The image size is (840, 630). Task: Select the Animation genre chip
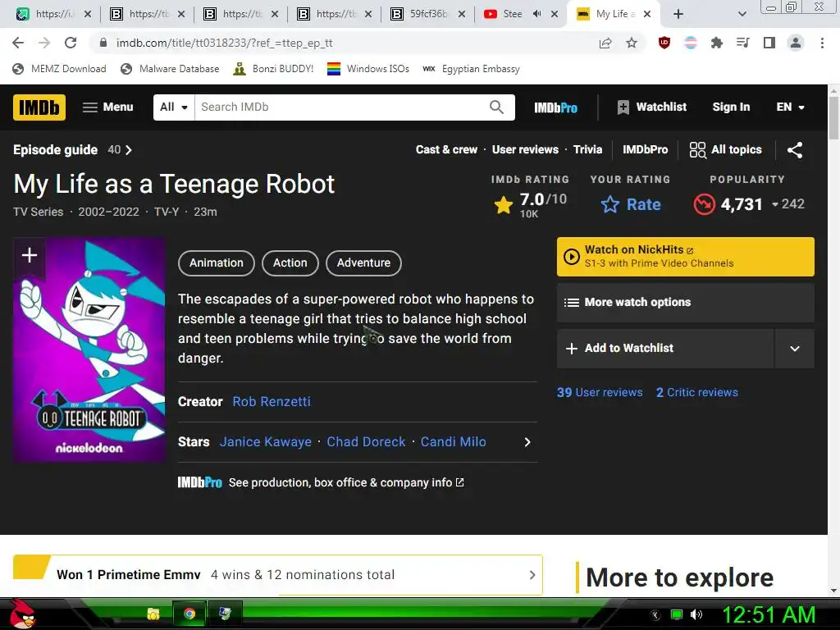[x=217, y=263]
